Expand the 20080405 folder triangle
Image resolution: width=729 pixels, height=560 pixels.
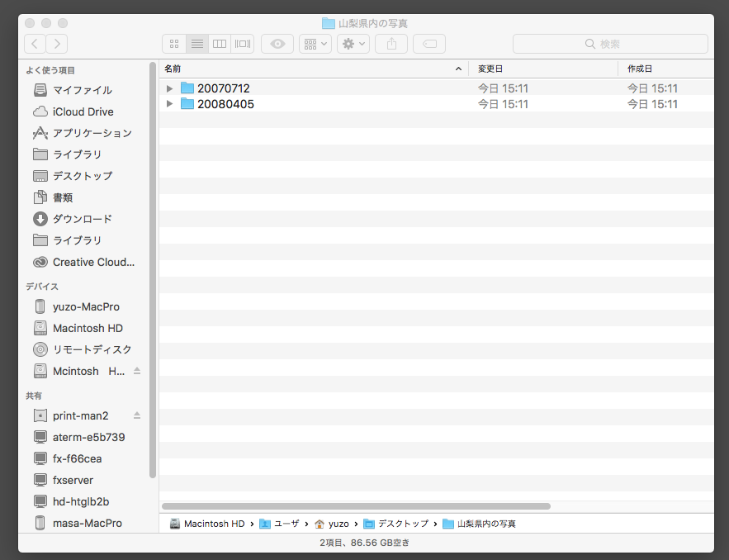(x=170, y=104)
